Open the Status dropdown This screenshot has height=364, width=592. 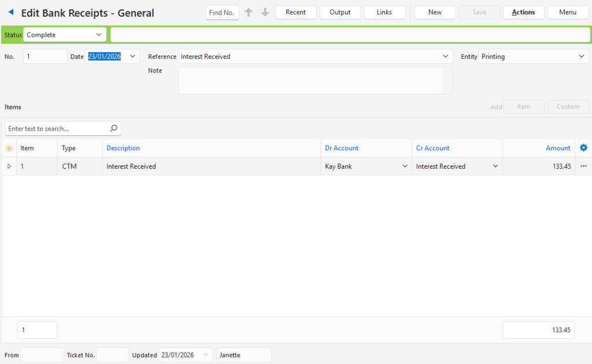click(x=99, y=35)
